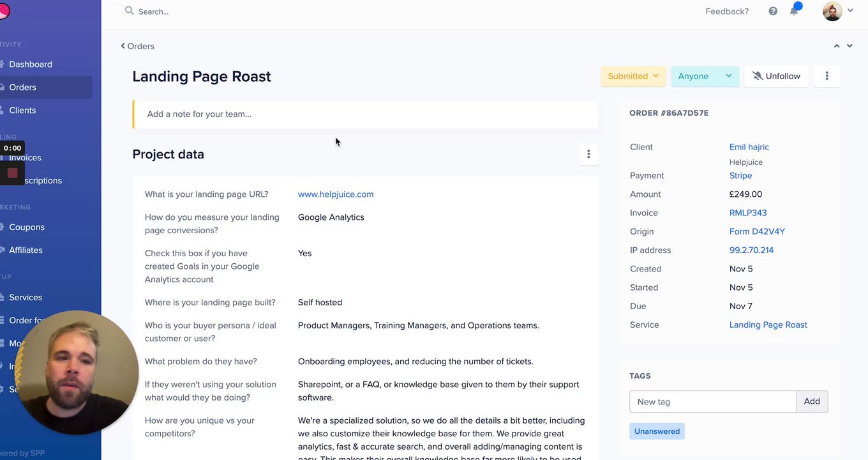
Task: Go to previous order arrow
Action: (x=837, y=46)
